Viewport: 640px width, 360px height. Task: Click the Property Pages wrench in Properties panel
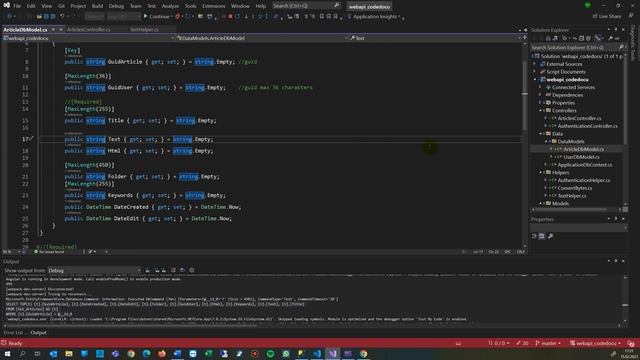pyautogui.click(x=551, y=236)
